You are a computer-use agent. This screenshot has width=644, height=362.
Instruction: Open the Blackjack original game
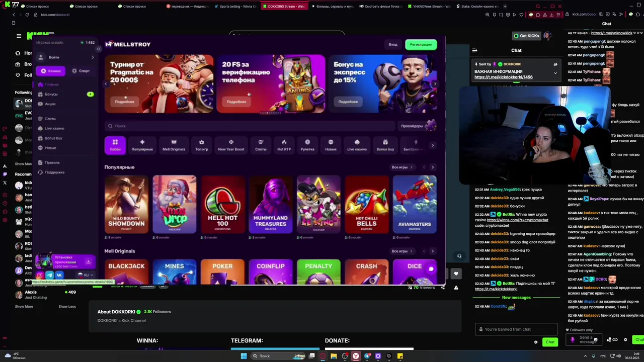point(126,271)
